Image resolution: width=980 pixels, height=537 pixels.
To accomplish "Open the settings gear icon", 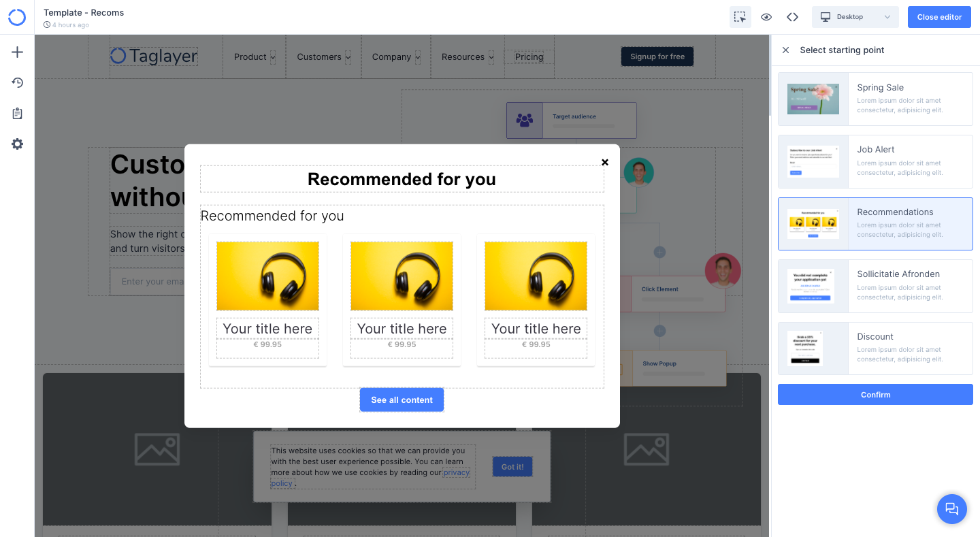I will point(18,144).
